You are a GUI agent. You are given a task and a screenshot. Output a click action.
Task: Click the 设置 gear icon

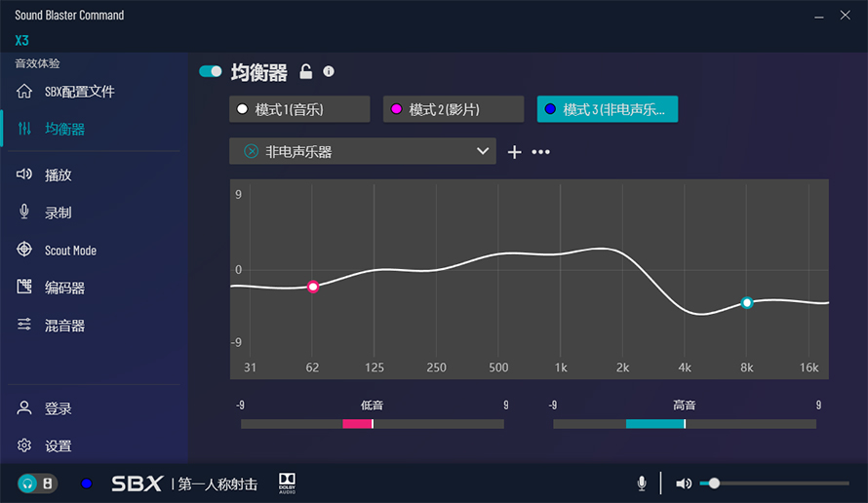(24, 445)
